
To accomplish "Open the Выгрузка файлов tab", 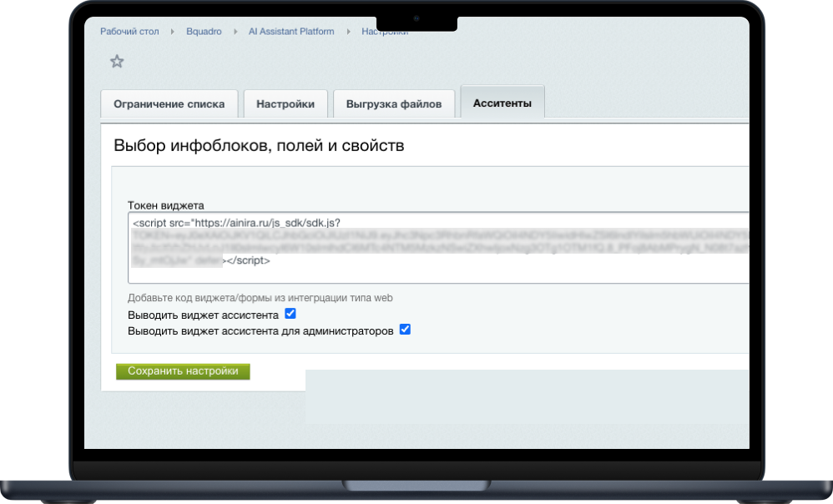I will click(394, 104).
